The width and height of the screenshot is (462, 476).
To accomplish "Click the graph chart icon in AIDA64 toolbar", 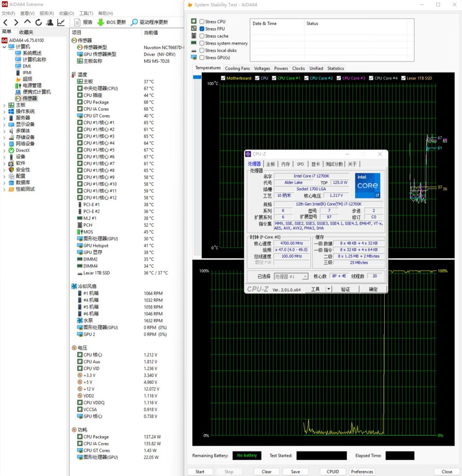I will click(61, 22).
